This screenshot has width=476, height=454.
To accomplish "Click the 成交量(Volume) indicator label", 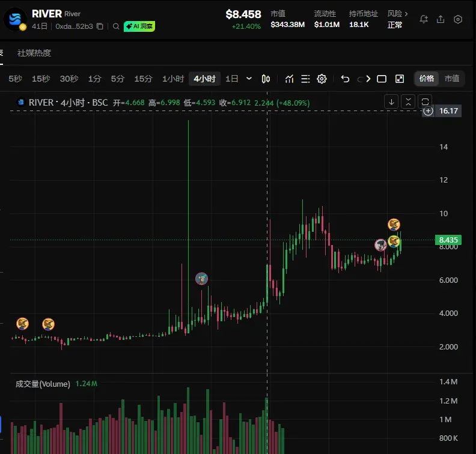I will click(x=43, y=384).
